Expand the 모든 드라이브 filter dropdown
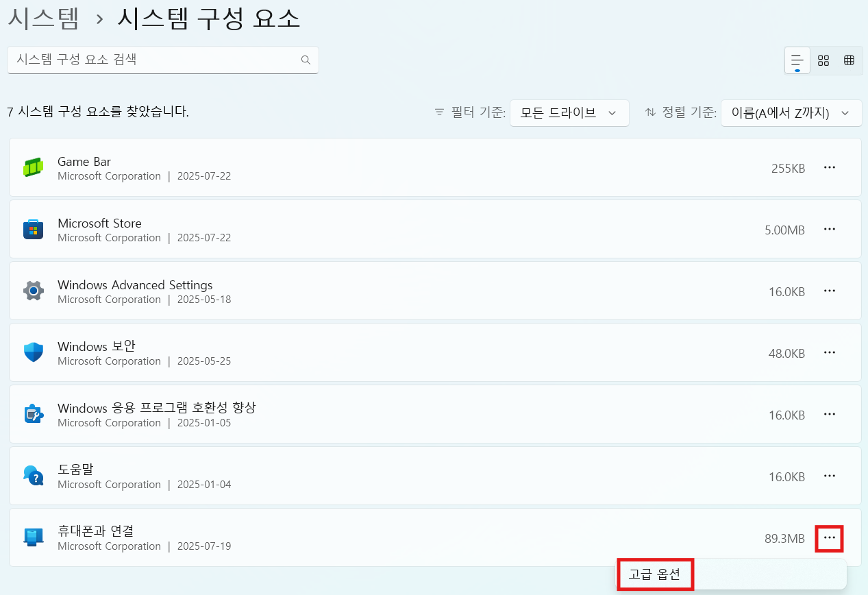The image size is (868, 595). point(569,113)
